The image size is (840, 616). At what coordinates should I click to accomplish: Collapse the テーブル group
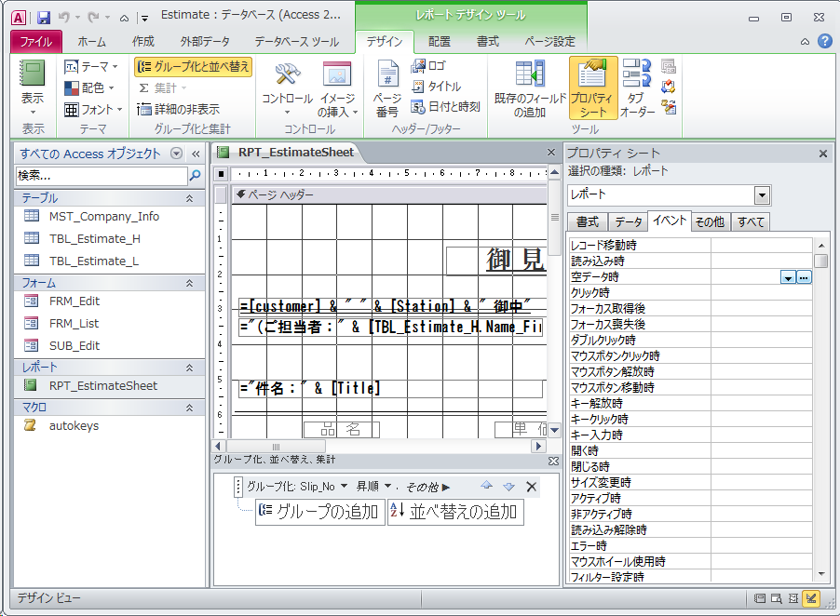click(189, 198)
